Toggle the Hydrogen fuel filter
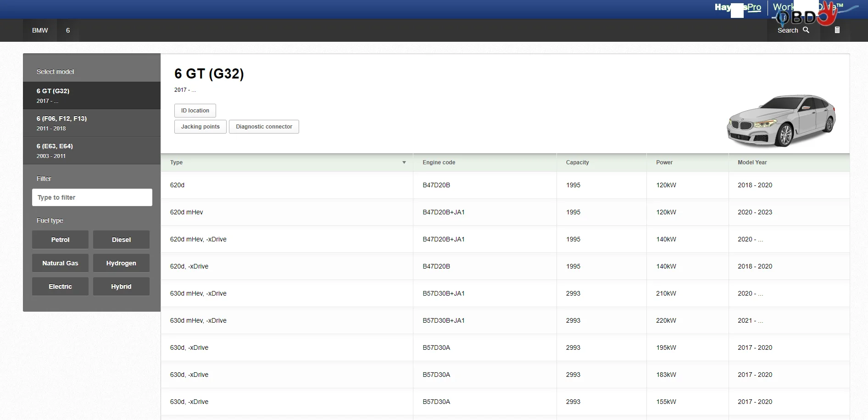Screen dimensions: 868x420 [121, 263]
